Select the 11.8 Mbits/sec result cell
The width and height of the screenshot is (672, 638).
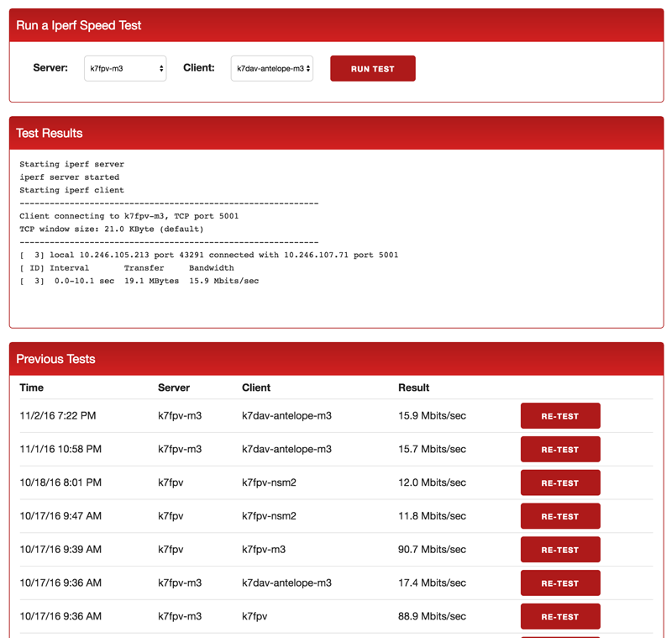pyautogui.click(x=432, y=516)
